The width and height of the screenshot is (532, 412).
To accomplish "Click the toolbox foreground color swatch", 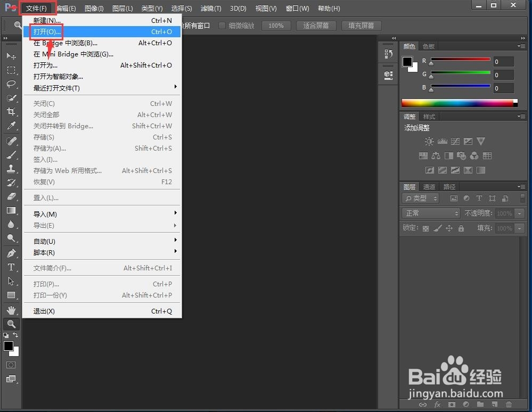I will tap(8, 346).
